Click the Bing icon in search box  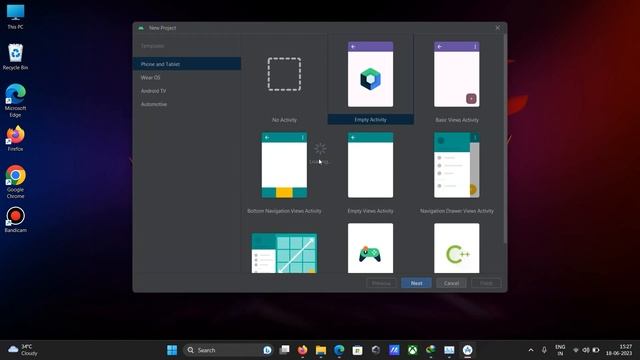267,350
